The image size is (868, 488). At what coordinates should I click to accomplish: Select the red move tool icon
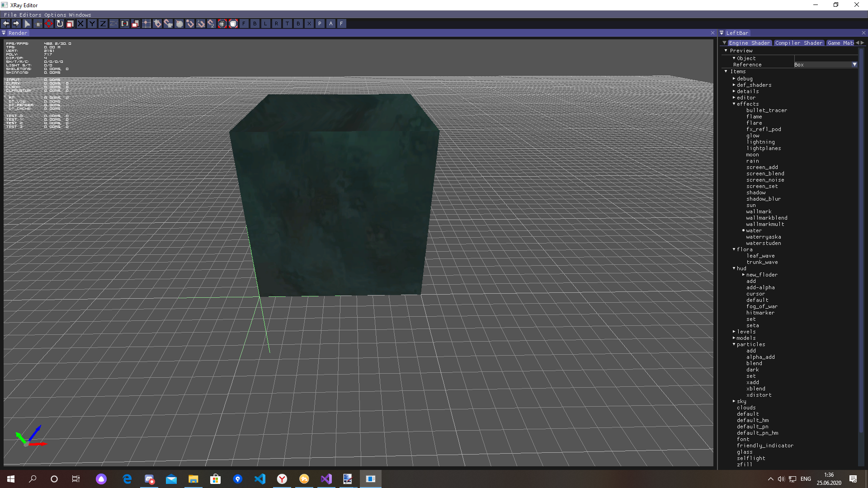pyautogui.click(x=49, y=23)
